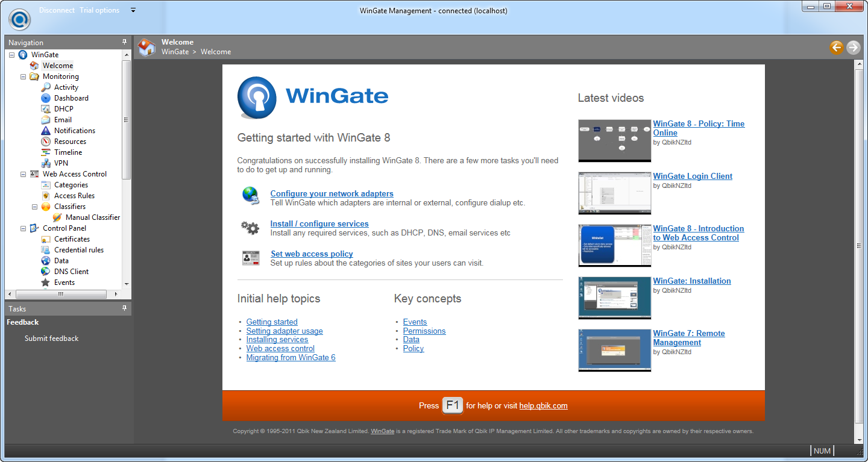868x462 pixels.
Task: Open the Trial options menu
Action: click(99, 10)
